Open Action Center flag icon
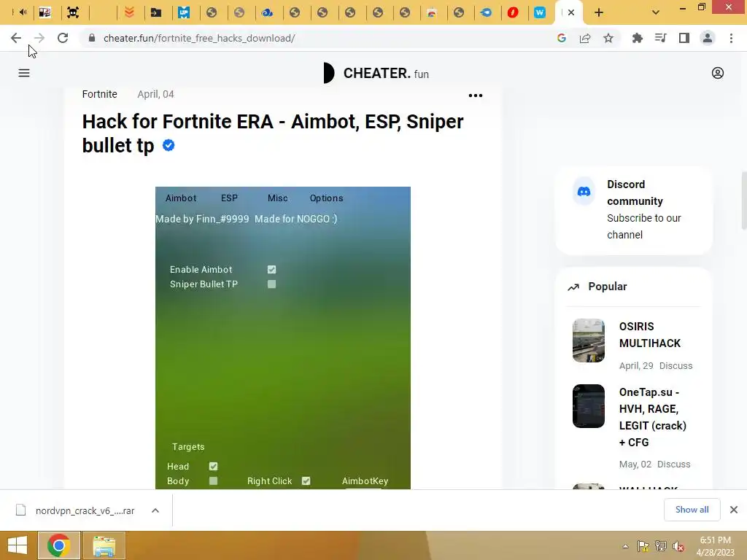The height and width of the screenshot is (560, 747). (x=643, y=546)
